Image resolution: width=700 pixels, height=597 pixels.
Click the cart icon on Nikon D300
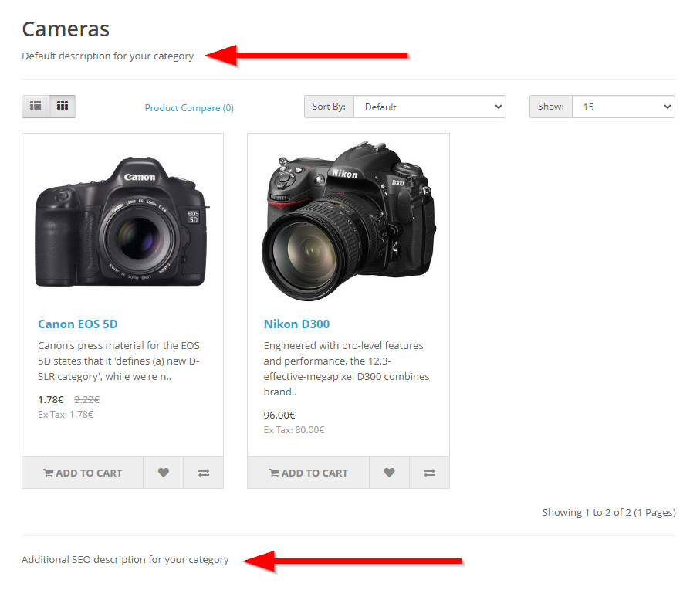(273, 473)
